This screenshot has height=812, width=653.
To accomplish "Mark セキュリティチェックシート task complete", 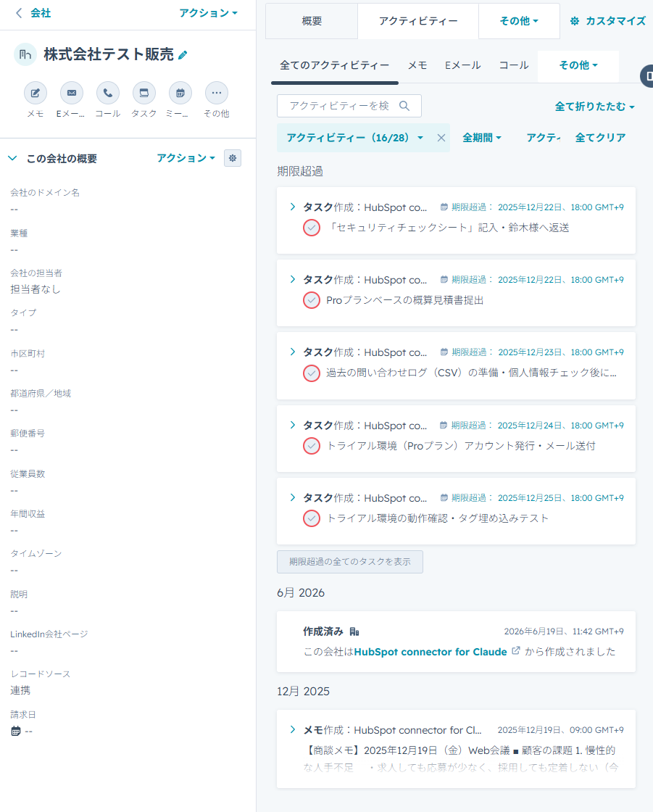I will (311, 228).
